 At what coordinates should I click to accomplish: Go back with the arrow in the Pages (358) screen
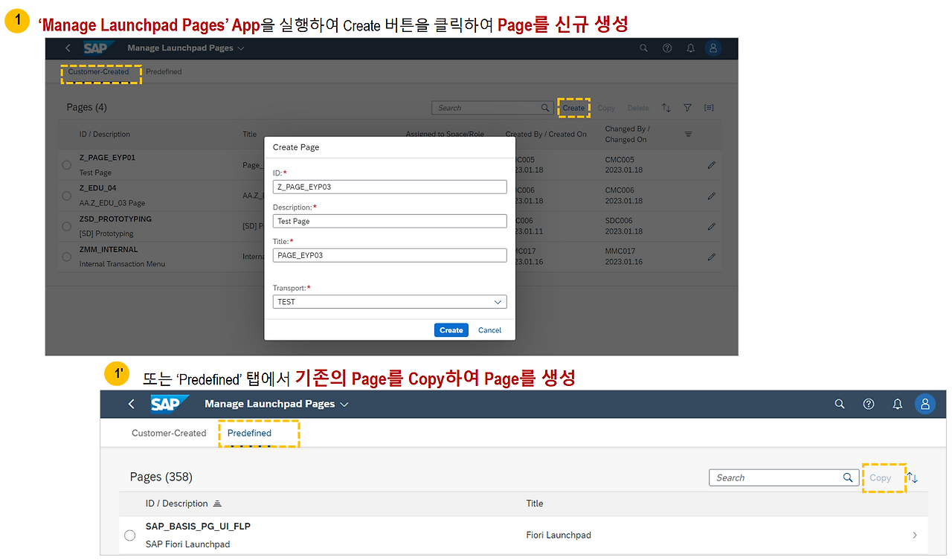(132, 404)
